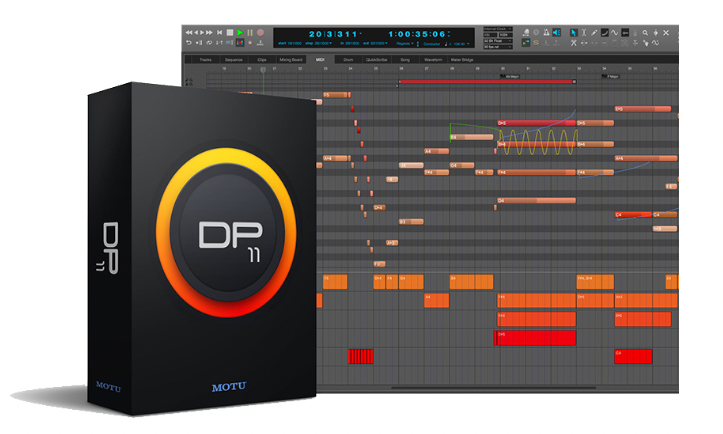Click the round Record button
The height and width of the screenshot is (434, 723).
[x=260, y=32]
